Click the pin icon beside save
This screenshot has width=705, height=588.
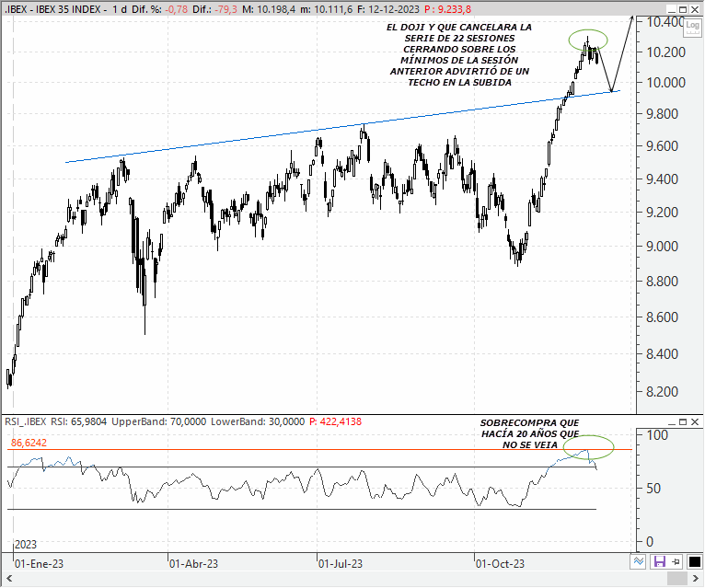coord(676,561)
